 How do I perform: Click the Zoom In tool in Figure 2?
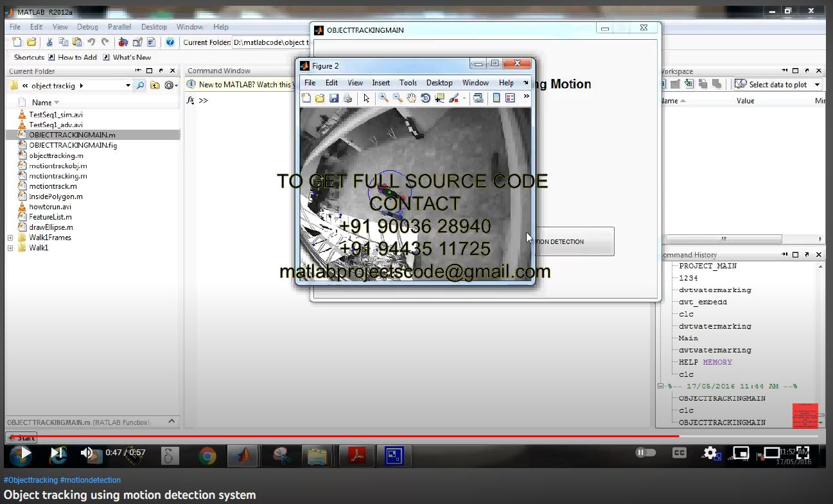(383, 98)
